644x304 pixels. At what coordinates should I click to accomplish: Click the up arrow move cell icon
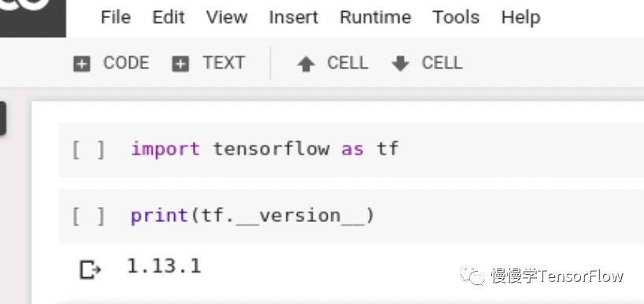point(306,65)
